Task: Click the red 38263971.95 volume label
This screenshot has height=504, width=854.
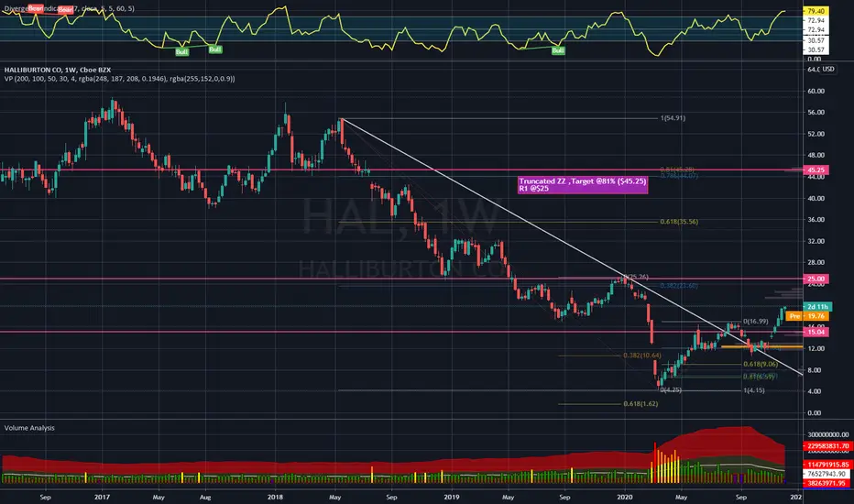Action: pos(827,483)
